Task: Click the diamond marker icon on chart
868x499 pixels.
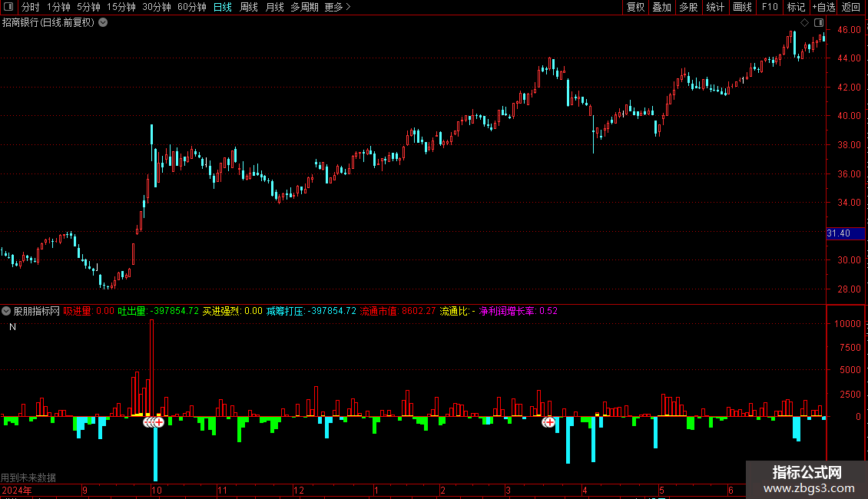Action: (804, 23)
